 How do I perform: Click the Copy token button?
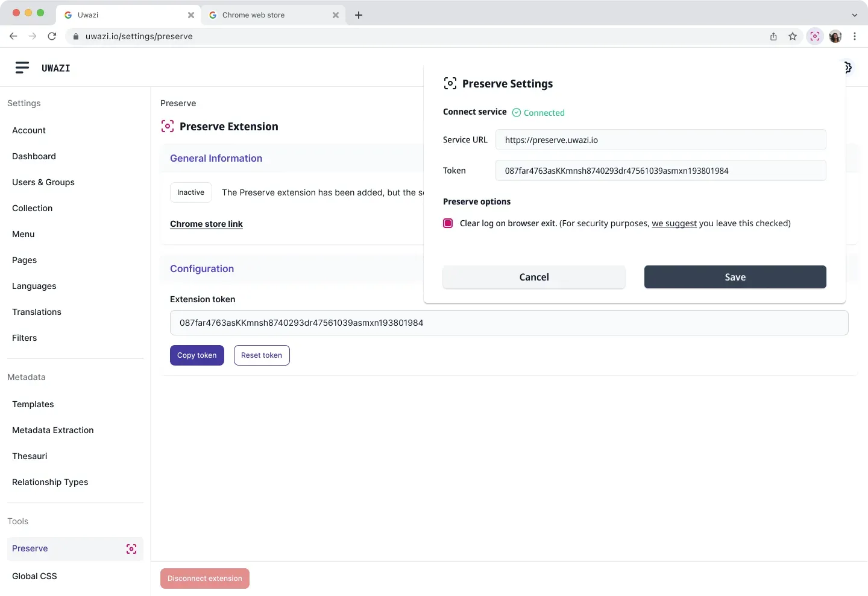pyautogui.click(x=197, y=355)
